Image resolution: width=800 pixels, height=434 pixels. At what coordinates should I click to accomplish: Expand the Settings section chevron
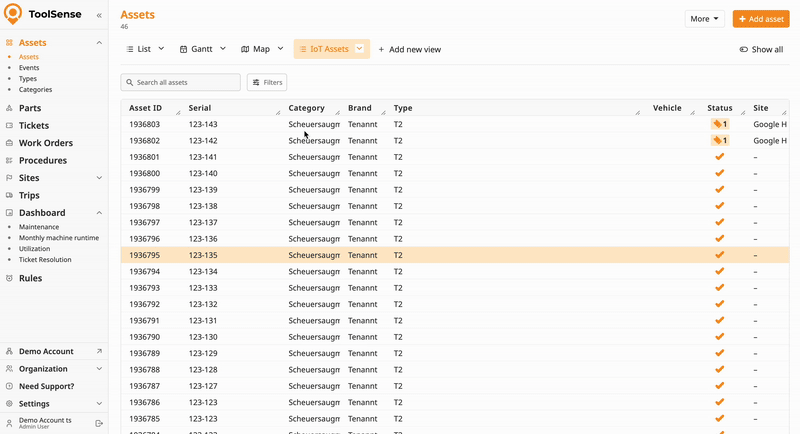pos(99,403)
